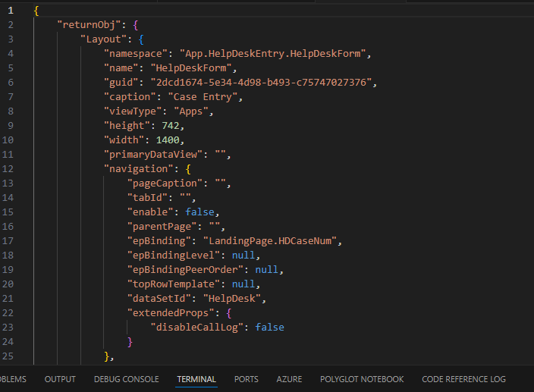
Task: Open the DEBUG CONSOLE tab
Action: tap(126, 379)
